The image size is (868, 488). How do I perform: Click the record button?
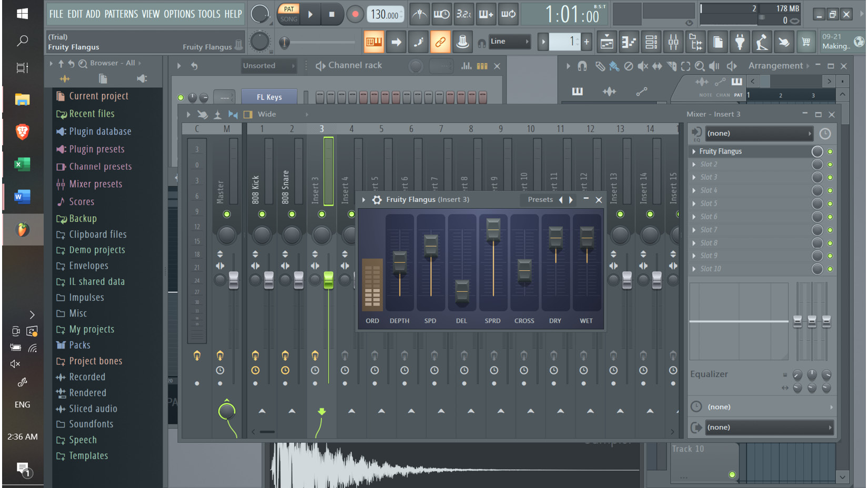pyautogui.click(x=355, y=14)
